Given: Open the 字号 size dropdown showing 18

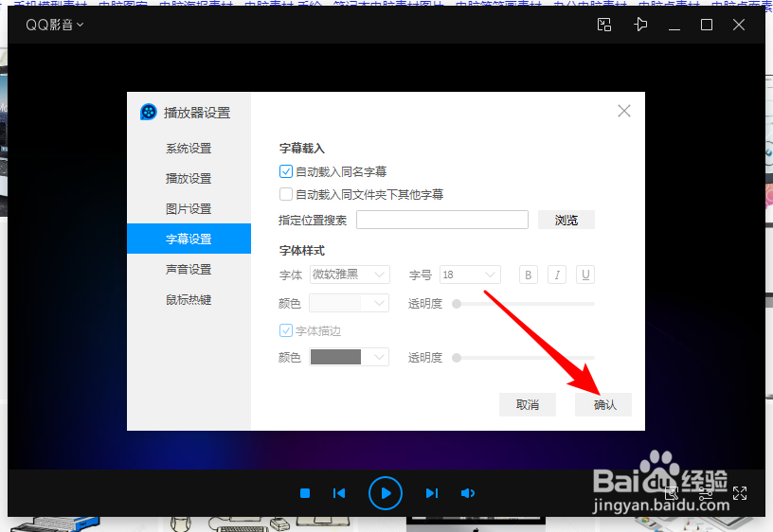Looking at the screenshot, I should click(470, 275).
